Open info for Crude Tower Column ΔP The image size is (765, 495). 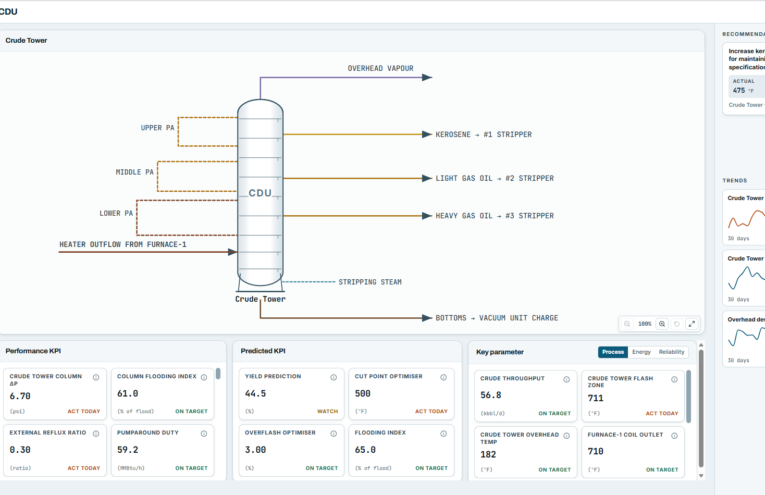pos(96,377)
